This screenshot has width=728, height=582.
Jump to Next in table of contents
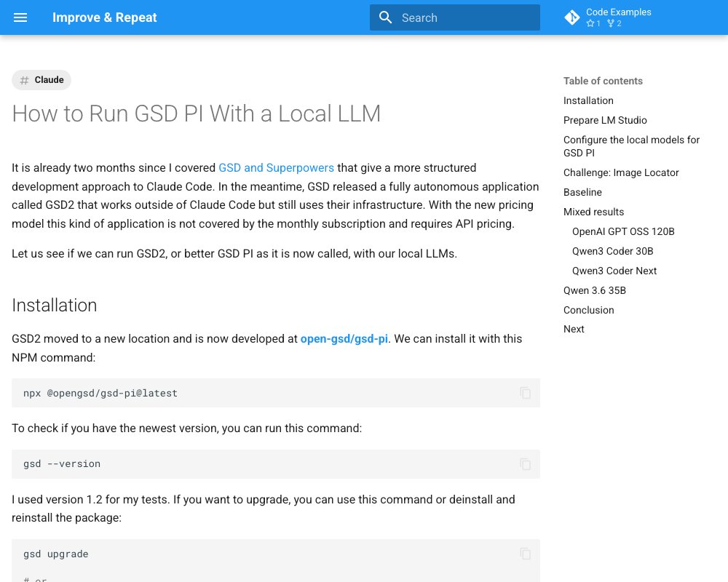574,329
